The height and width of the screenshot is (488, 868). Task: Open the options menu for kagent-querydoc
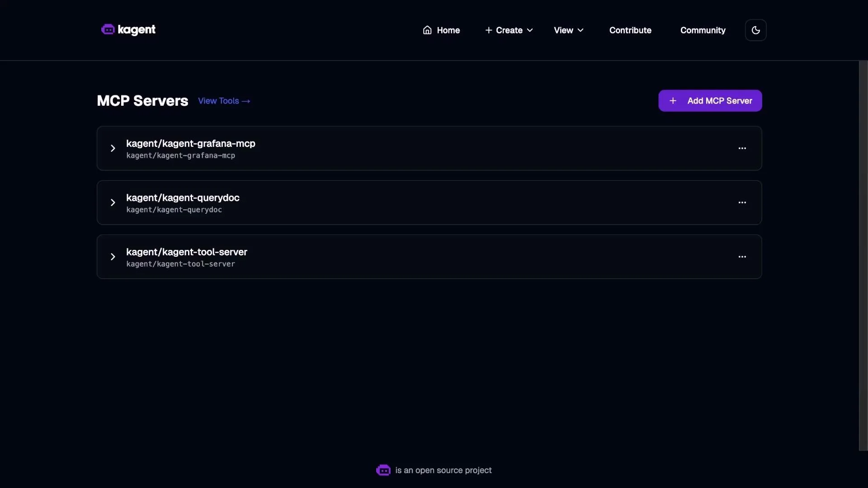pos(742,202)
